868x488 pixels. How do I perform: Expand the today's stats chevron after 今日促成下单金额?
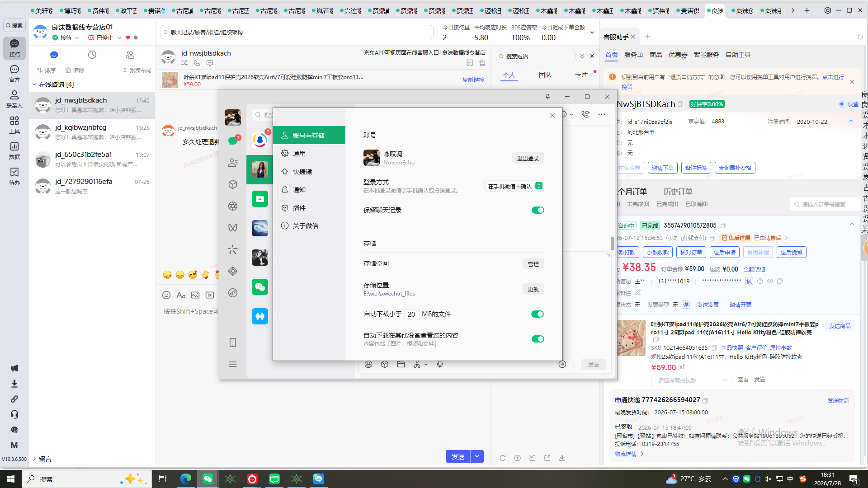(x=592, y=33)
